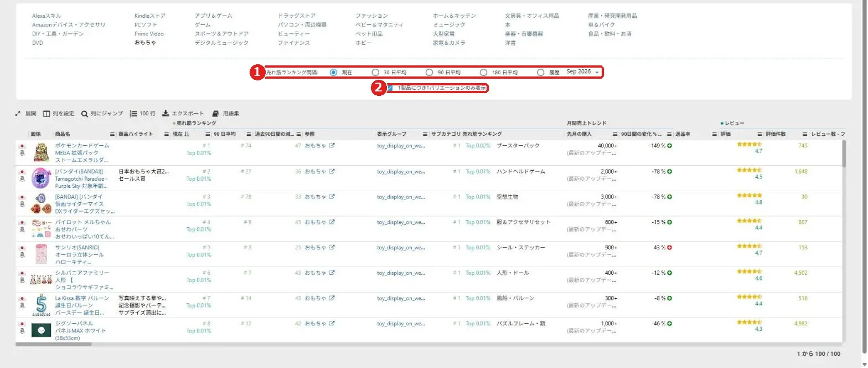This screenshot has height=368, width=868.
Task: Click external link icon in 仮面ライダーマイス row
Action: (332, 197)
